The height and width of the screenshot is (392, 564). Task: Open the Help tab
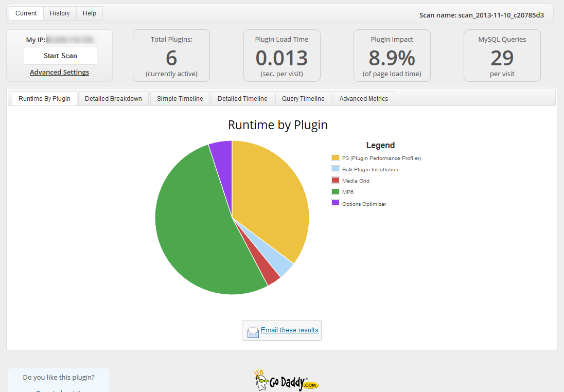point(89,13)
